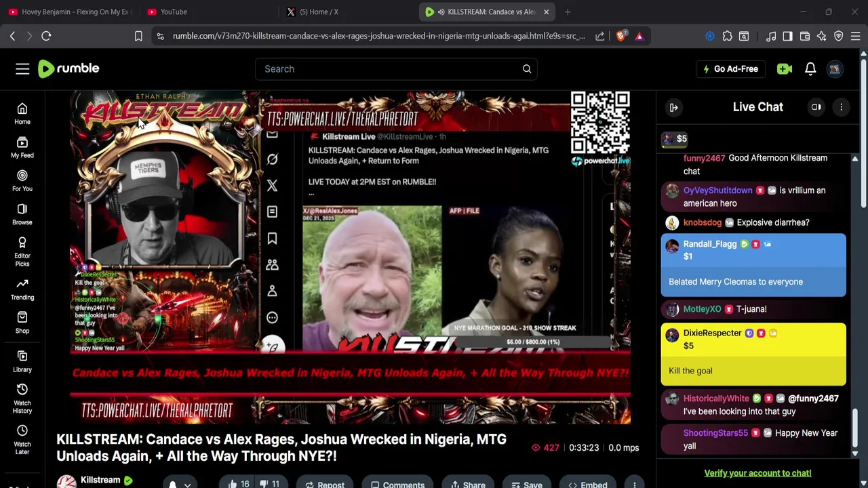Open Browse in sidebar
The image size is (868, 488).
click(22, 214)
